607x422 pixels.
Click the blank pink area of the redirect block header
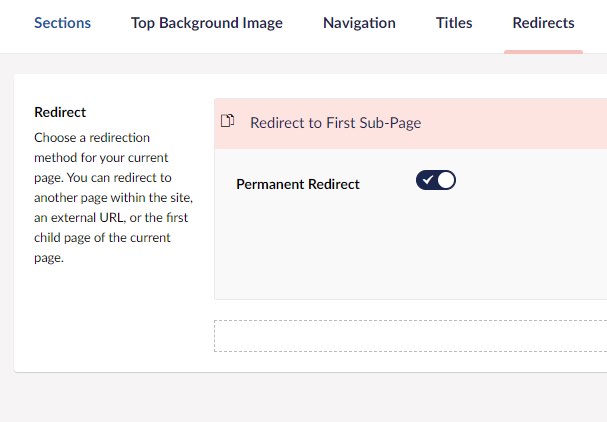520,123
